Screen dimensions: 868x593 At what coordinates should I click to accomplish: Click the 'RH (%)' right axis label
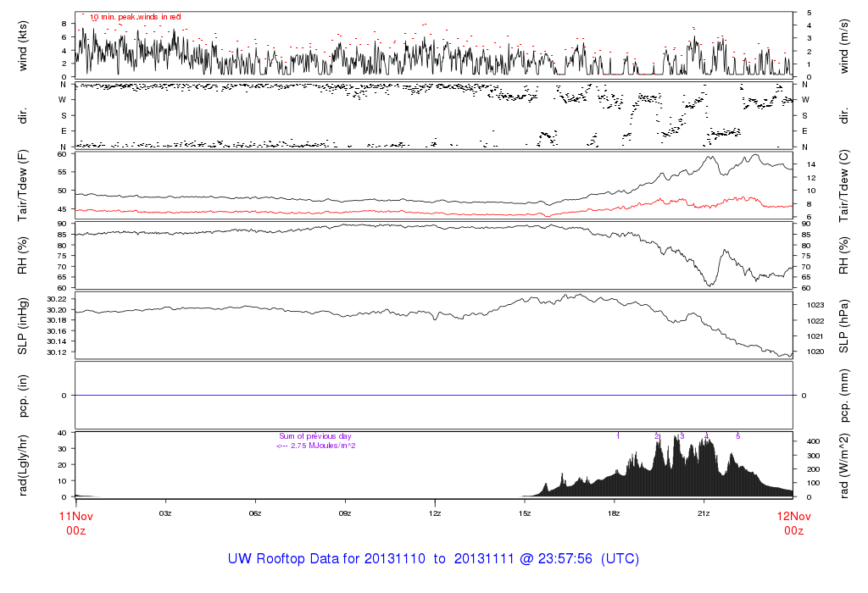click(845, 255)
